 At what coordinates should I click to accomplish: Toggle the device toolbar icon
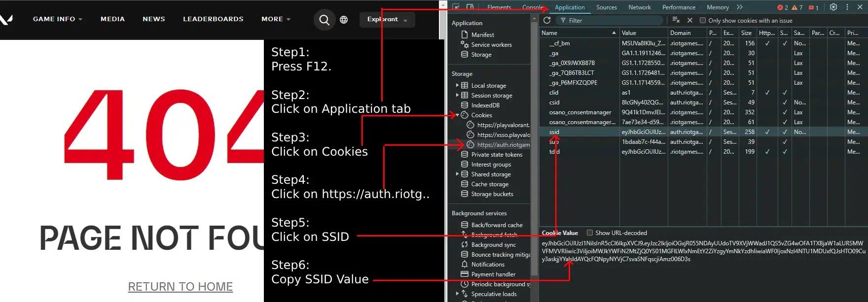click(470, 7)
